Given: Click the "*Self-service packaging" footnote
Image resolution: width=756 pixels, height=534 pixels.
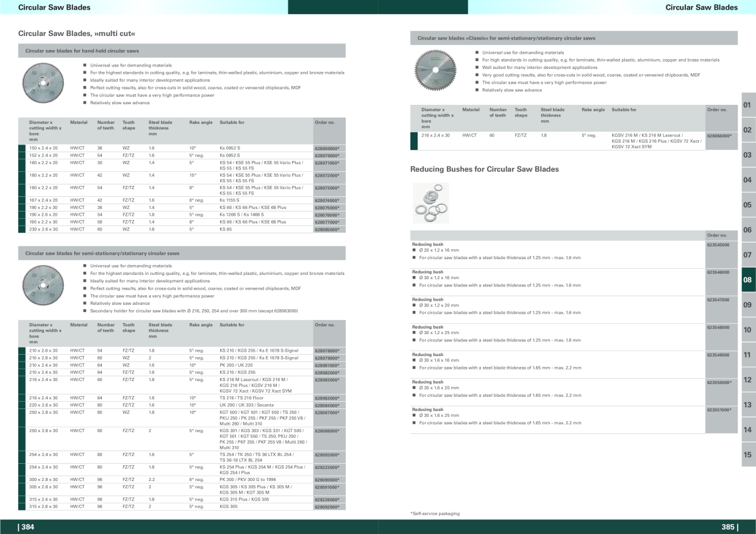Looking at the screenshot, I should pos(435,514).
